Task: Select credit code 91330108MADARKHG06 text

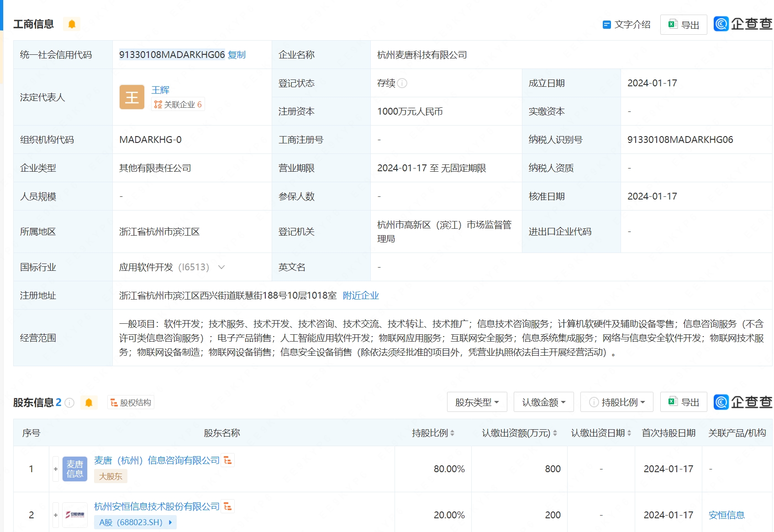Action: coord(172,55)
